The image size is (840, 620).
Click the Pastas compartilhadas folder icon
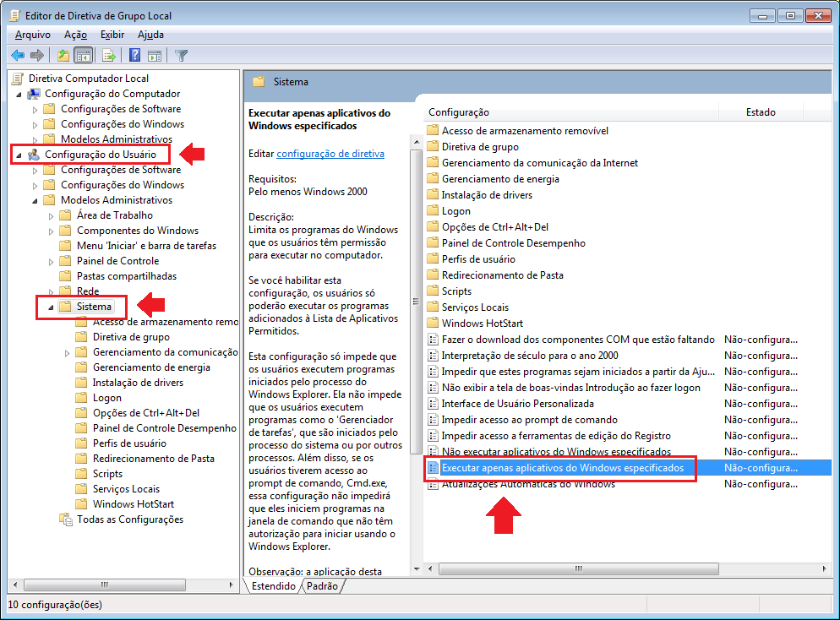tap(65, 276)
